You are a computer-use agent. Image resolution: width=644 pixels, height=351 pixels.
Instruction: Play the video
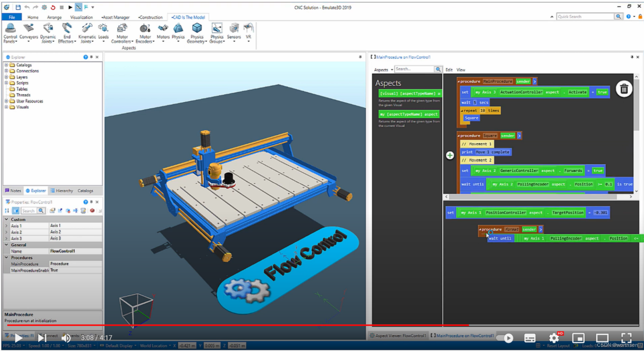coord(18,338)
